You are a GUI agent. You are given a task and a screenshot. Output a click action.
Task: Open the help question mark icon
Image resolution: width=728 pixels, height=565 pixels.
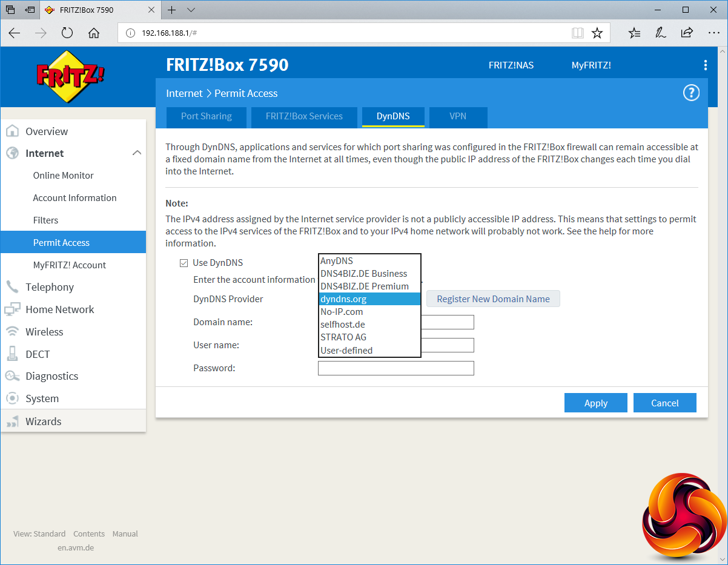691,93
